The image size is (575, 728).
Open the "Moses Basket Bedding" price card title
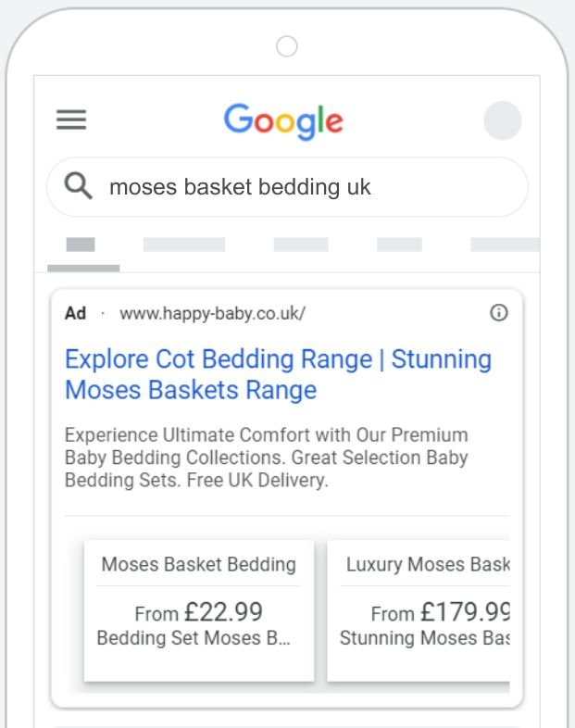pyautogui.click(x=199, y=564)
